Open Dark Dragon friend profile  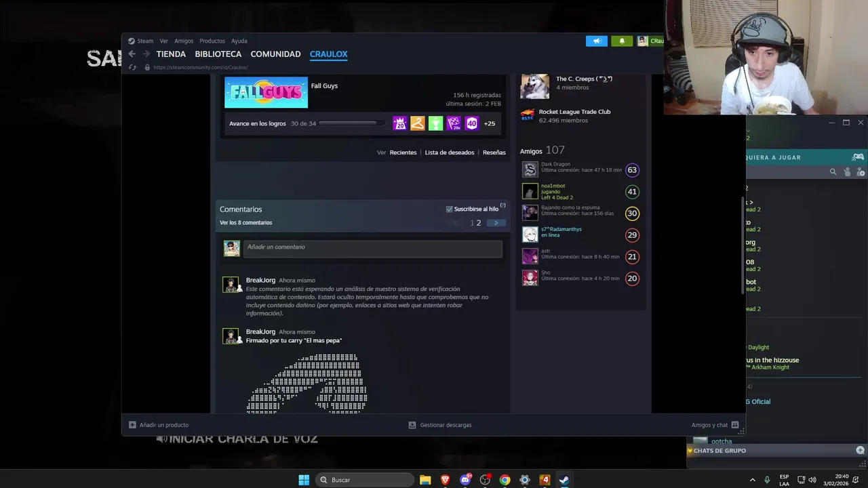tap(555, 164)
